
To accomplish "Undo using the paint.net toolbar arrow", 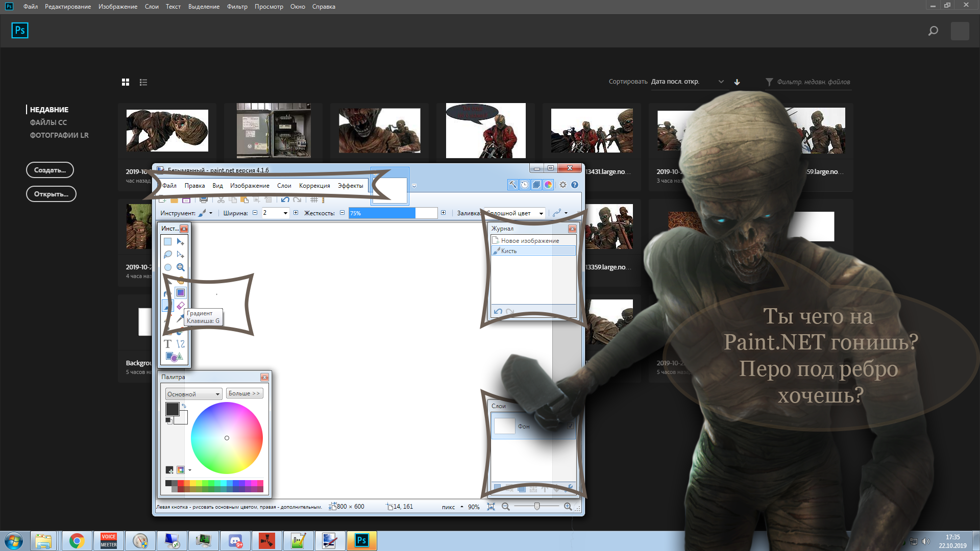I will click(285, 199).
